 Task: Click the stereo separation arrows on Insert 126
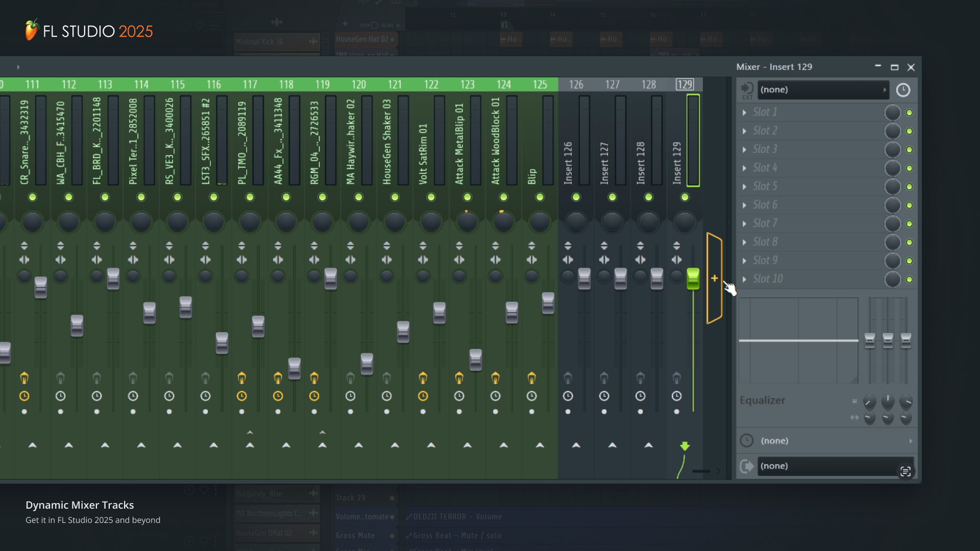click(568, 259)
